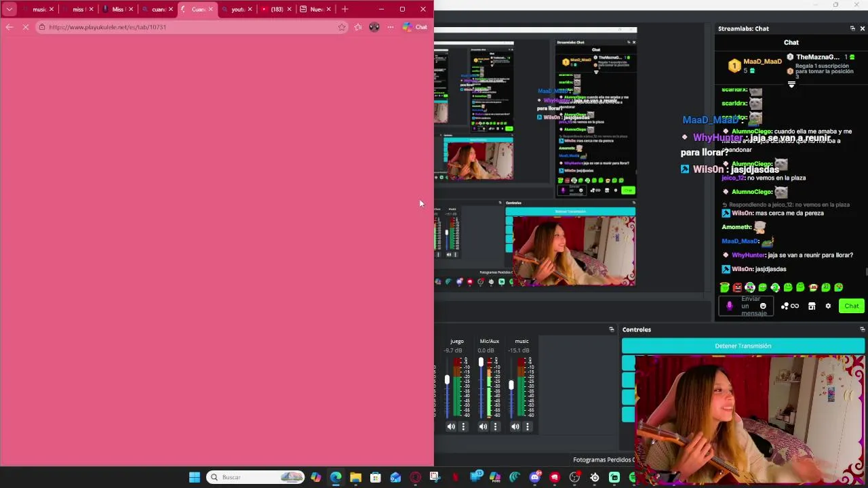Open Discord from taskbar

click(x=534, y=477)
